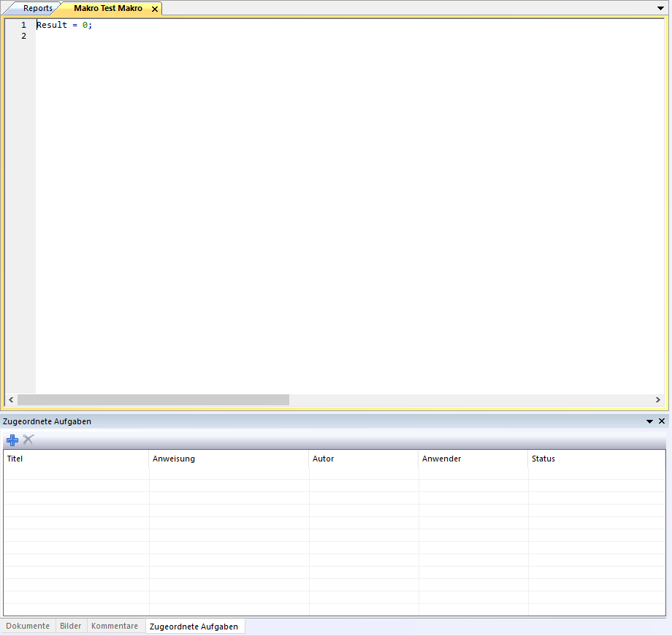Screen dimensions: 672x636
Task: Close the Zugeordnete Aufgaben panel
Action: 662,421
